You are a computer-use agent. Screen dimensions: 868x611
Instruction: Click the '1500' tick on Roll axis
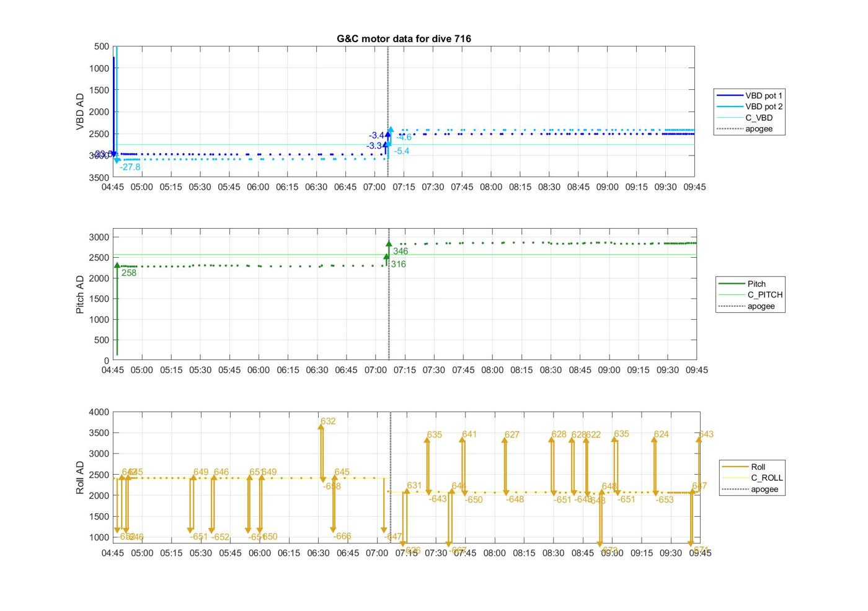pos(99,517)
